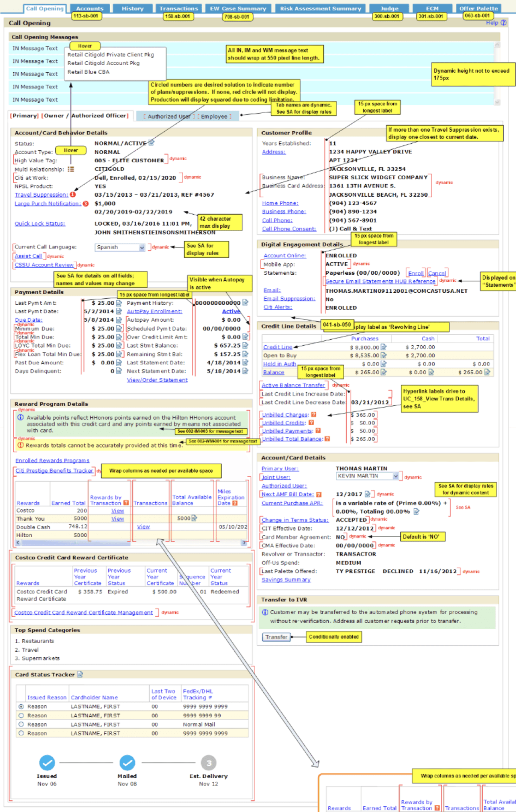Select radio button for the Normal Mail row
Viewport: 516px width, 812px height.
point(21,724)
